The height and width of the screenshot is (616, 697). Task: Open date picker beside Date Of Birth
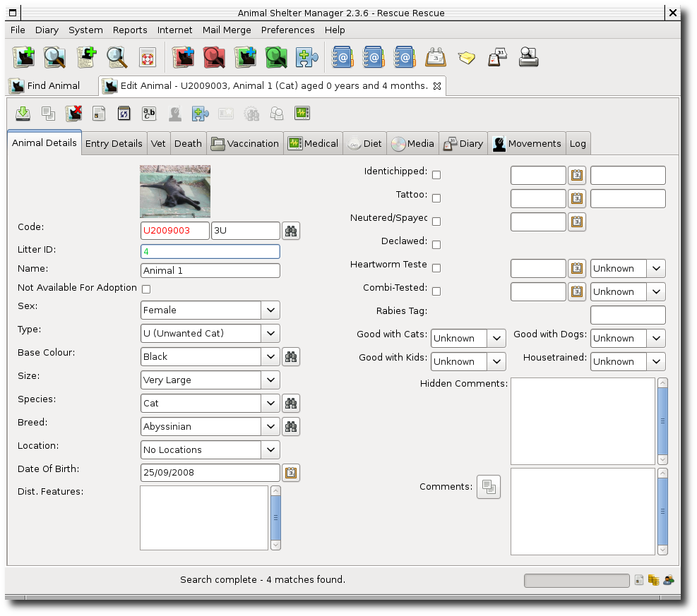click(x=291, y=473)
